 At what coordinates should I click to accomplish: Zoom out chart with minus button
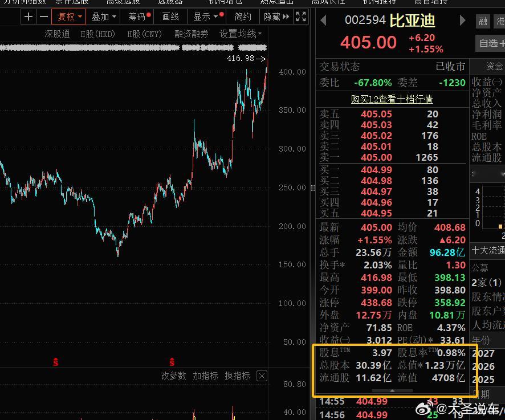click(44, 17)
